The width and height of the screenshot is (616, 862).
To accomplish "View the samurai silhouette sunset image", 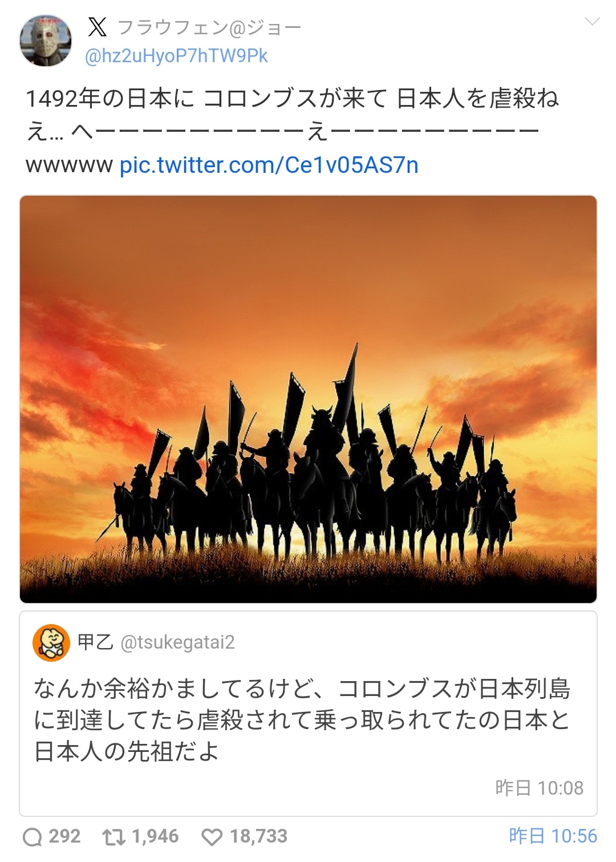I will pos(308,399).
